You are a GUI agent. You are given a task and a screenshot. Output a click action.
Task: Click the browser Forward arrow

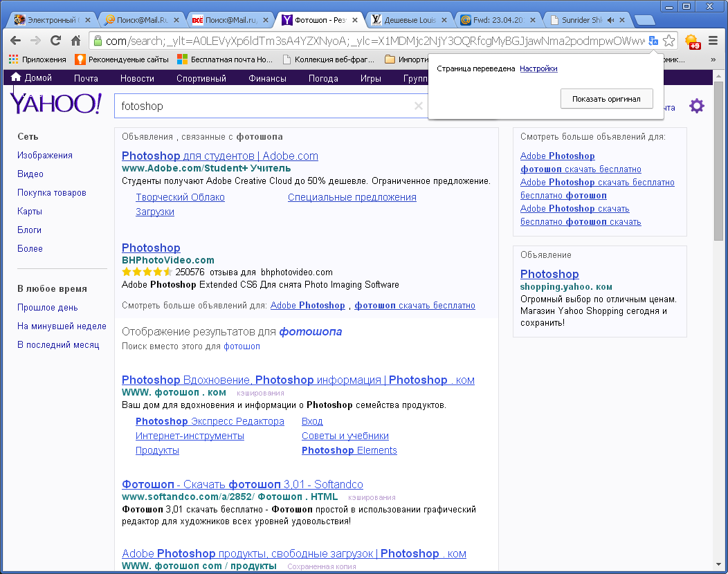35,41
